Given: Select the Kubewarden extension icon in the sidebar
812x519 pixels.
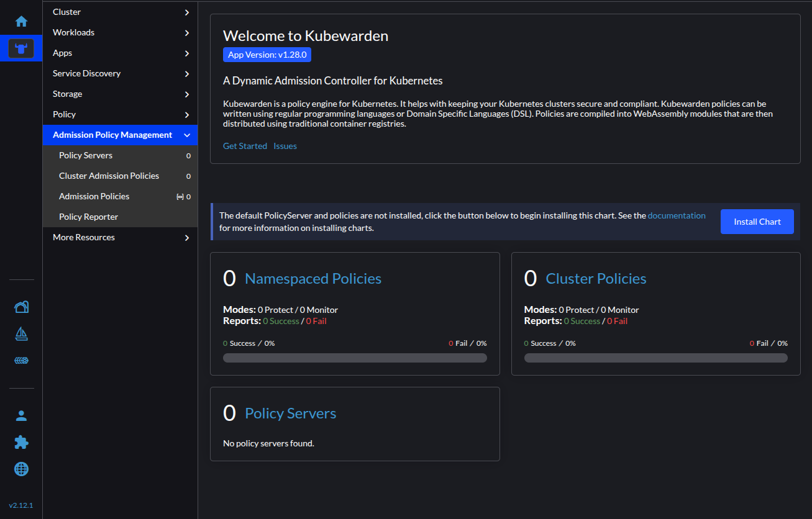Looking at the screenshot, I should pos(21,48).
